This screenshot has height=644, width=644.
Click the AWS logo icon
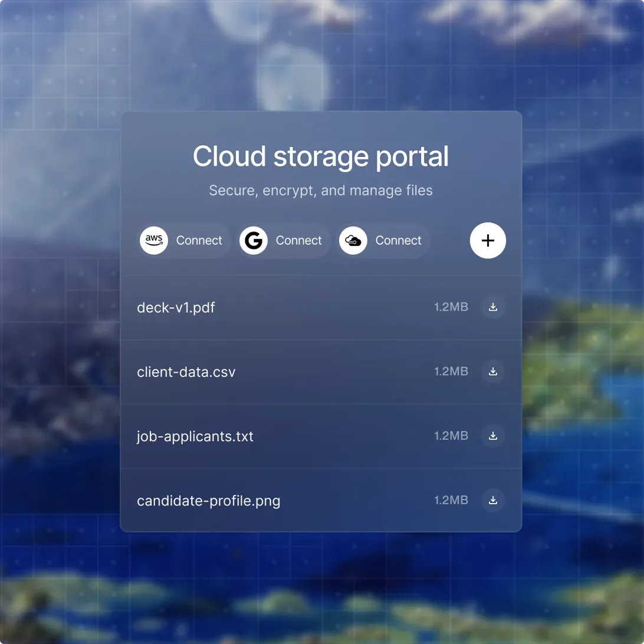coord(153,240)
